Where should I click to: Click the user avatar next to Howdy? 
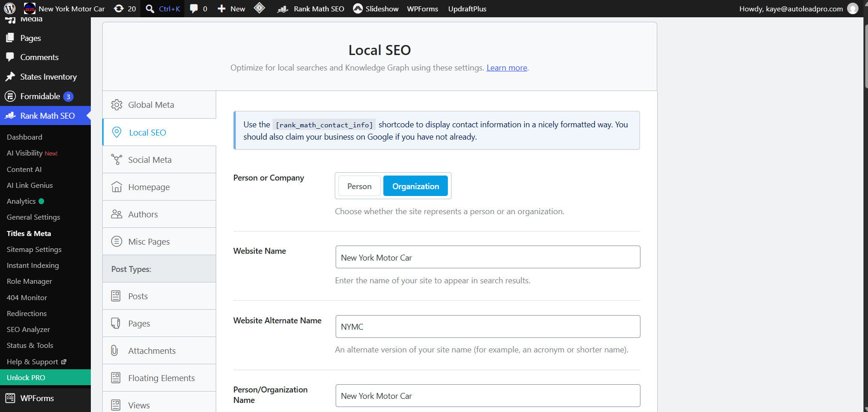click(853, 9)
